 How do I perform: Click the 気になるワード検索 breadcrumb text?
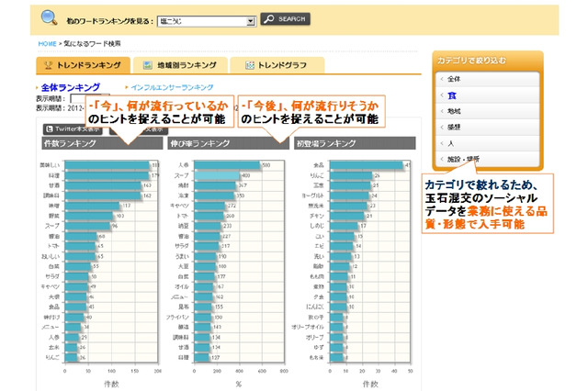click(92, 44)
